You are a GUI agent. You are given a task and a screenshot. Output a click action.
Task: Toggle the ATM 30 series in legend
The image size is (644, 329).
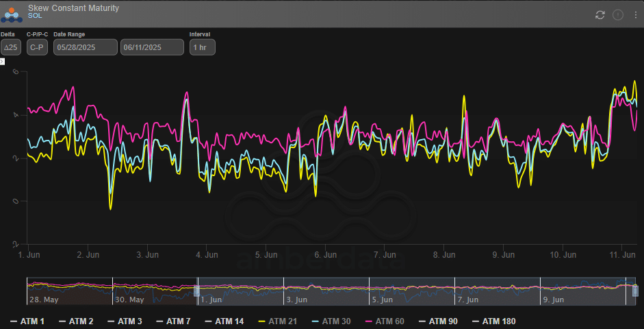(333, 321)
